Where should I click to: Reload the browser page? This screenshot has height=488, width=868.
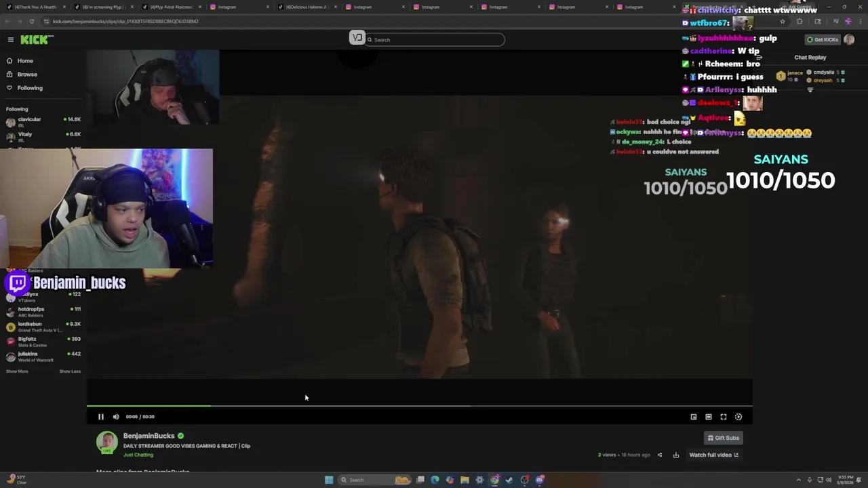[x=31, y=21]
